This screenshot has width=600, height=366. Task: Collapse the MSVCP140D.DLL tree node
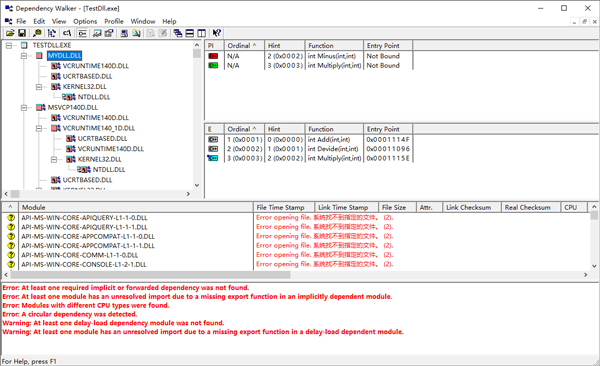coord(24,108)
